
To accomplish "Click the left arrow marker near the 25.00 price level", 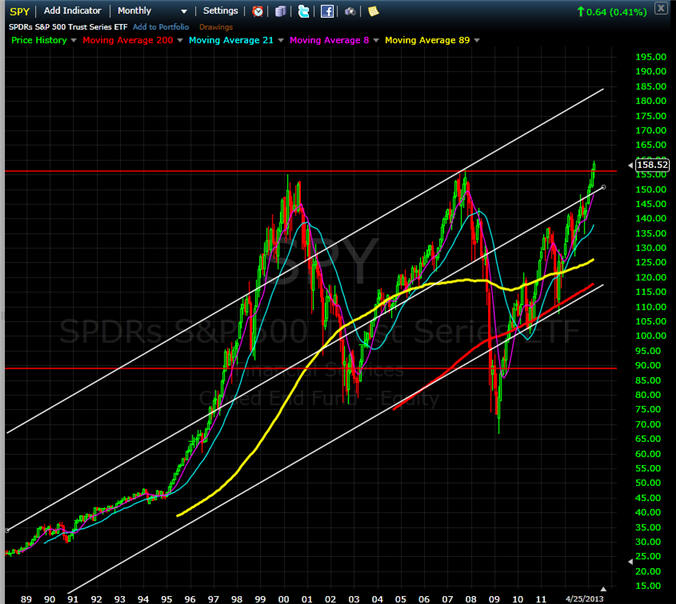I will point(631,561).
